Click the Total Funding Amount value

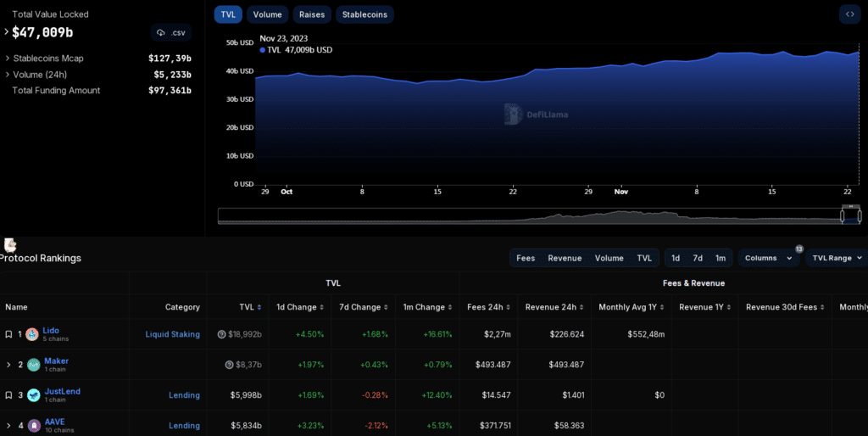[170, 90]
